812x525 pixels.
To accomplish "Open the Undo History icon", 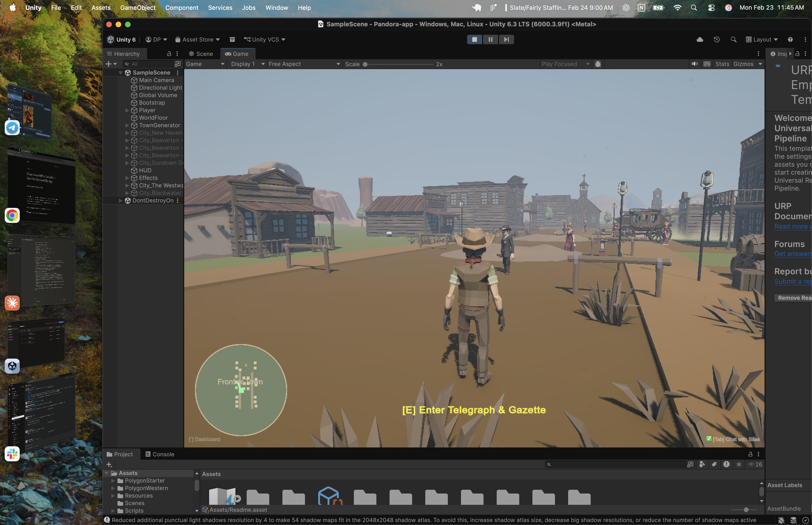I will click(717, 39).
